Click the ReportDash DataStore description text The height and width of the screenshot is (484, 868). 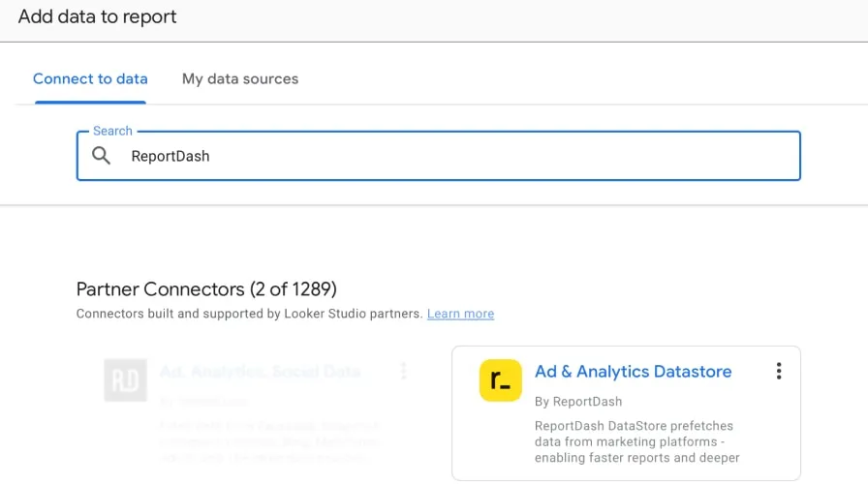(x=636, y=441)
